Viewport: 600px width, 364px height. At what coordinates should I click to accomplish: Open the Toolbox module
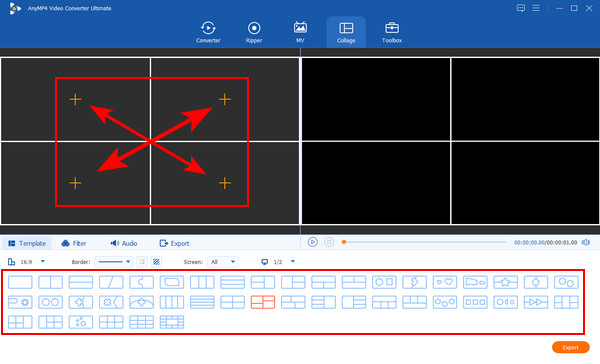click(x=392, y=32)
